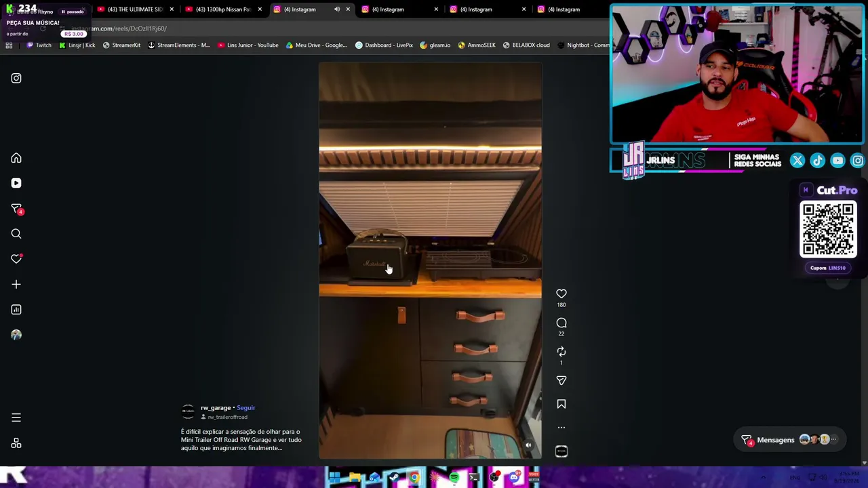Open OBS Studio from taskbar
868x488 pixels.
tap(494, 478)
